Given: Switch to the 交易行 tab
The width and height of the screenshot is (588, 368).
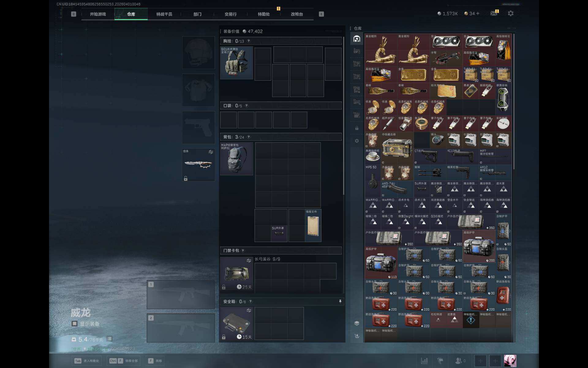Looking at the screenshot, I should 230,14.
